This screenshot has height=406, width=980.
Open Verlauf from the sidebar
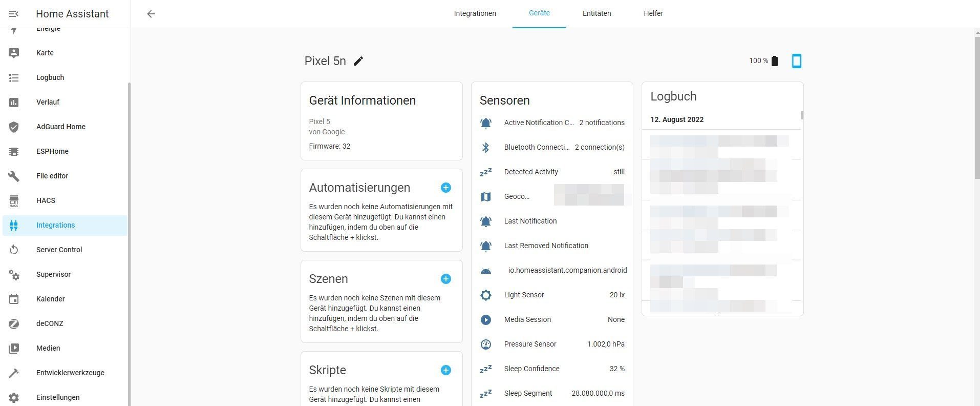click(x=65, y=102)
